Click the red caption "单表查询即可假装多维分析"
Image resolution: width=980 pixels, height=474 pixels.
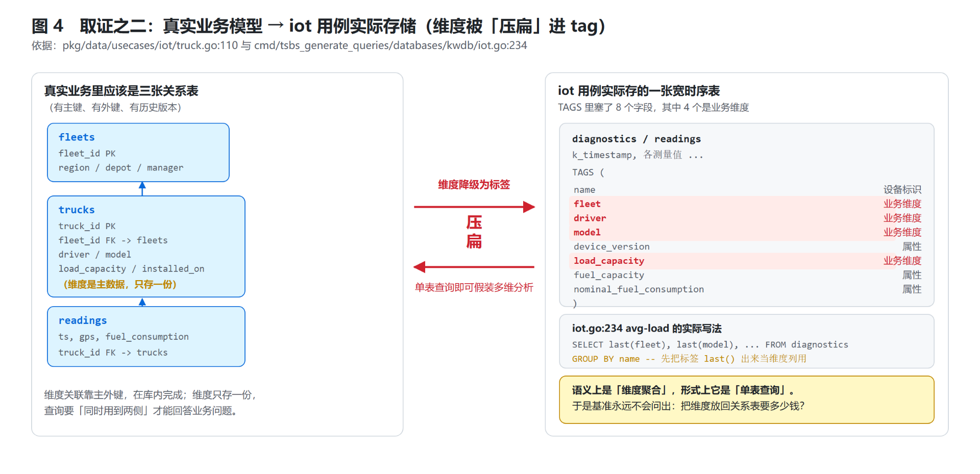(474, 287)
